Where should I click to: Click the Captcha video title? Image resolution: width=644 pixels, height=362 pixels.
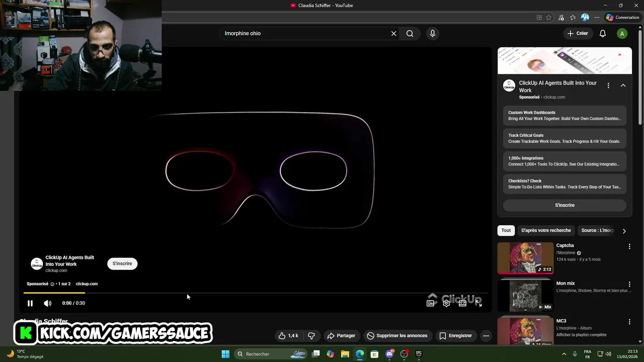pos(565,245)
